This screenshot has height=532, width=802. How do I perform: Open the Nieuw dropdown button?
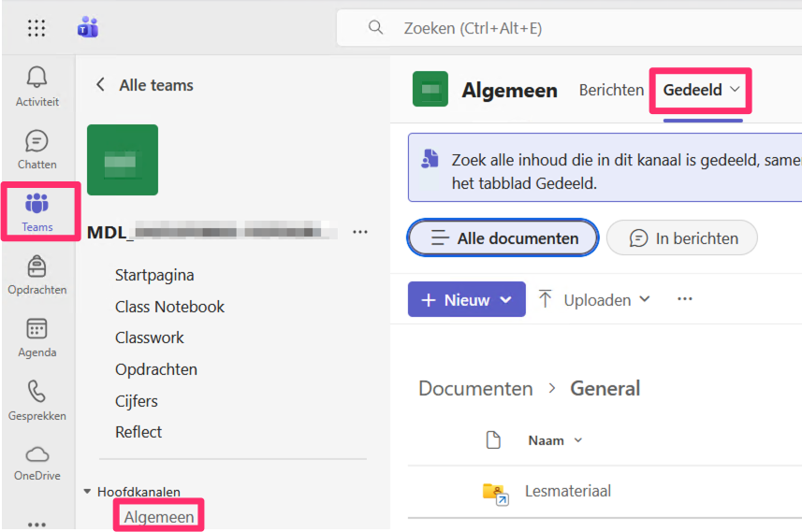tap(466, 299)
